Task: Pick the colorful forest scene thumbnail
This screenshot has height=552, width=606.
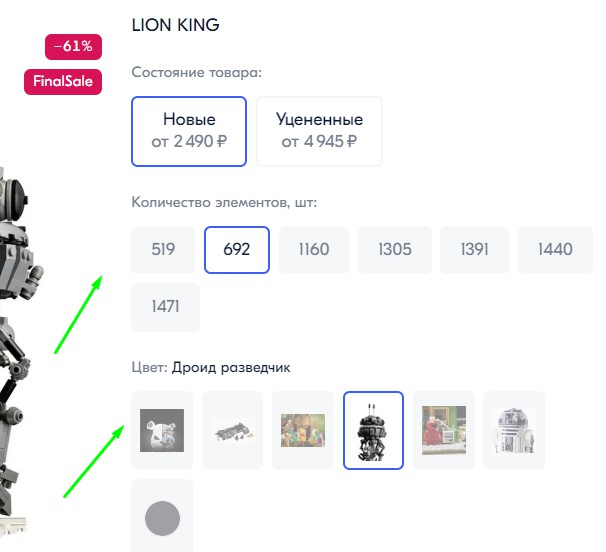Action: coord(302,430)
